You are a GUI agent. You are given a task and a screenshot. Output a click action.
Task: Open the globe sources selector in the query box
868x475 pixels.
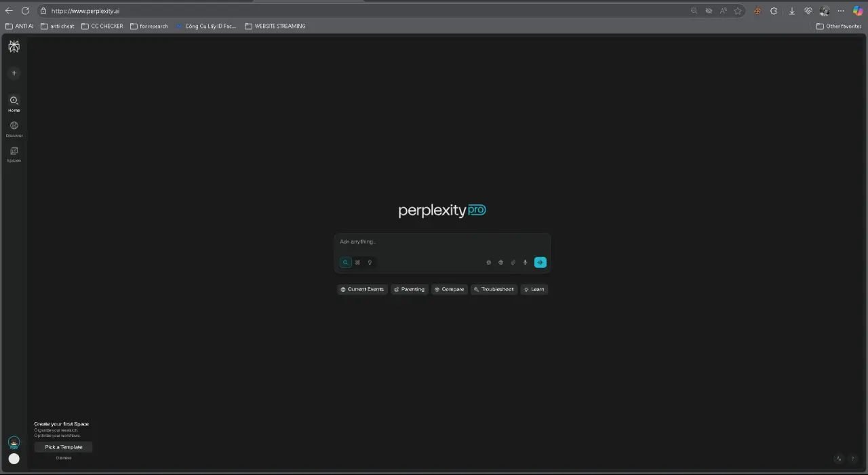click(x=500, y=262)
